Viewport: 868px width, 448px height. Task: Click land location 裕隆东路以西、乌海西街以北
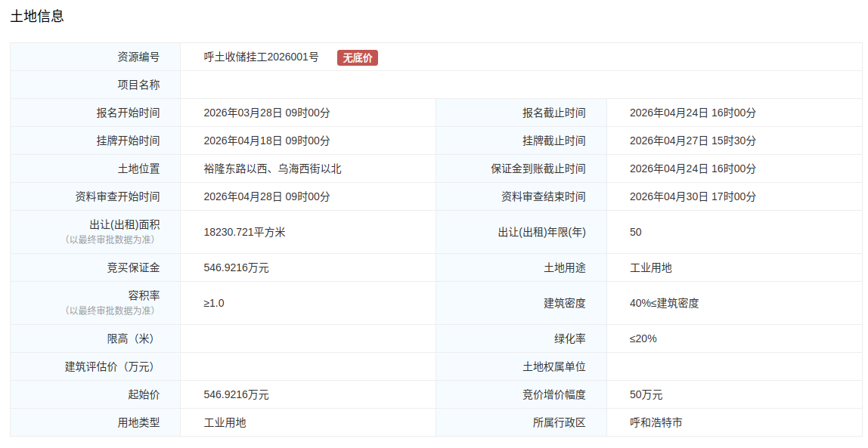272,169
